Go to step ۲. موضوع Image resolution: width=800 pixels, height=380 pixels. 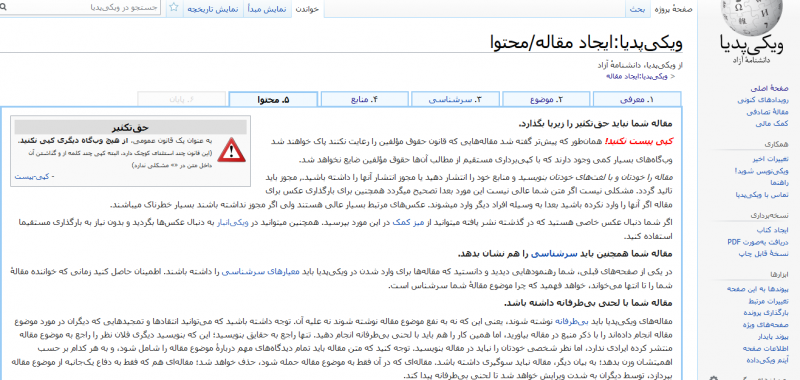(x=546, y=99)
